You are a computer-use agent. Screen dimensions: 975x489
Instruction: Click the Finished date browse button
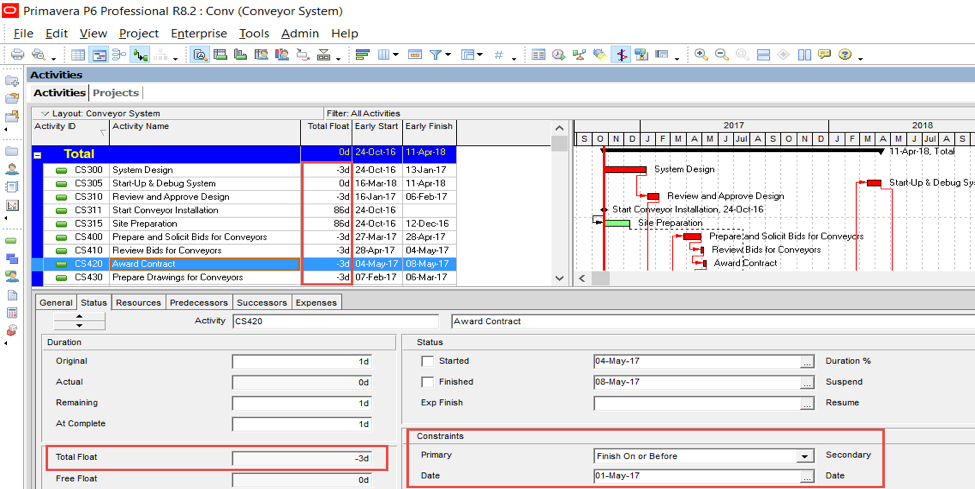coord(807,382)
